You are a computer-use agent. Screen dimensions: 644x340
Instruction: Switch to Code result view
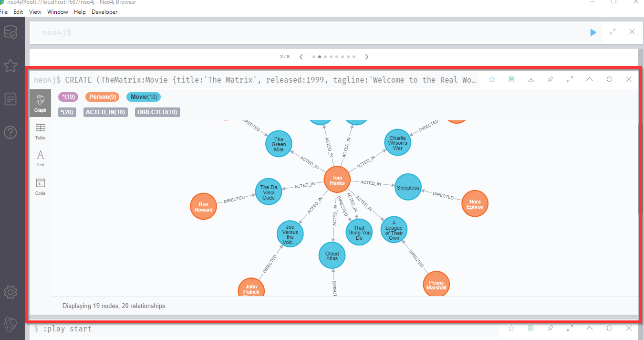coord(41,186)
